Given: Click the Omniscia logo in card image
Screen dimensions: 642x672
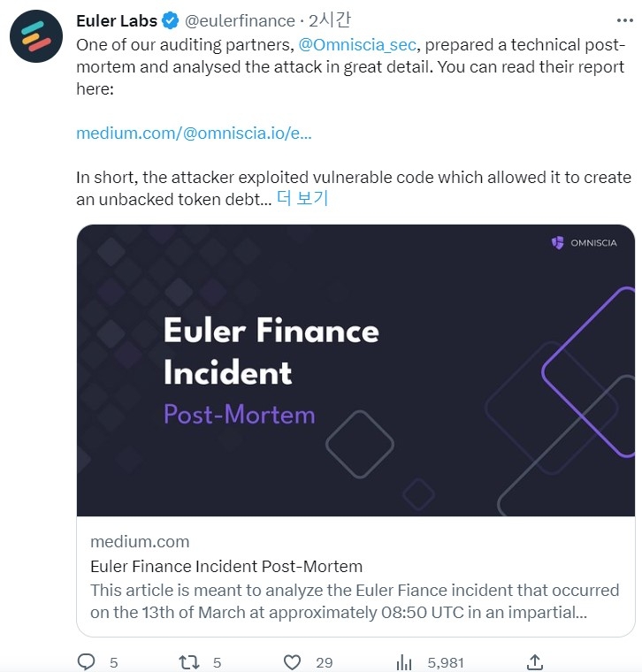Looking at the screenshot, I should coord(585,242).
